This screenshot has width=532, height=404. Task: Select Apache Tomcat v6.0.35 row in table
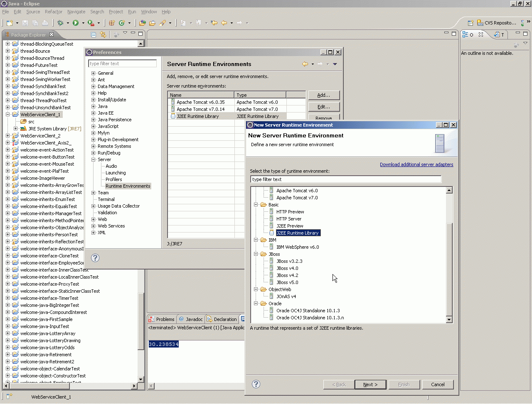(237, 102)
